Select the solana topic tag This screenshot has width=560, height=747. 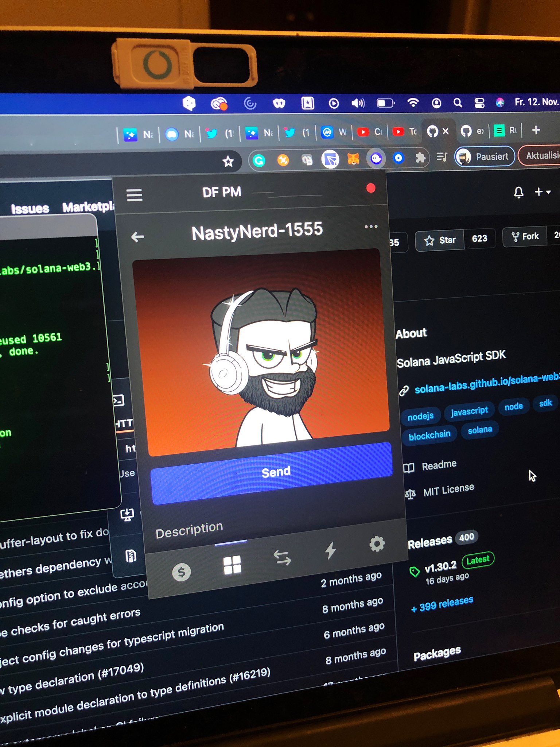click(x=480, y=430)
